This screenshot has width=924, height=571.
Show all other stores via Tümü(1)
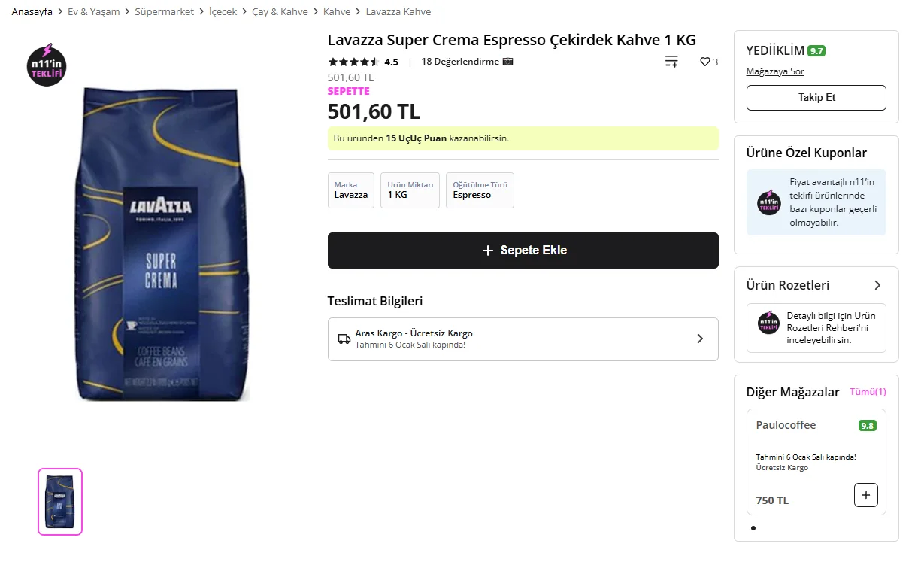[868, 392]
